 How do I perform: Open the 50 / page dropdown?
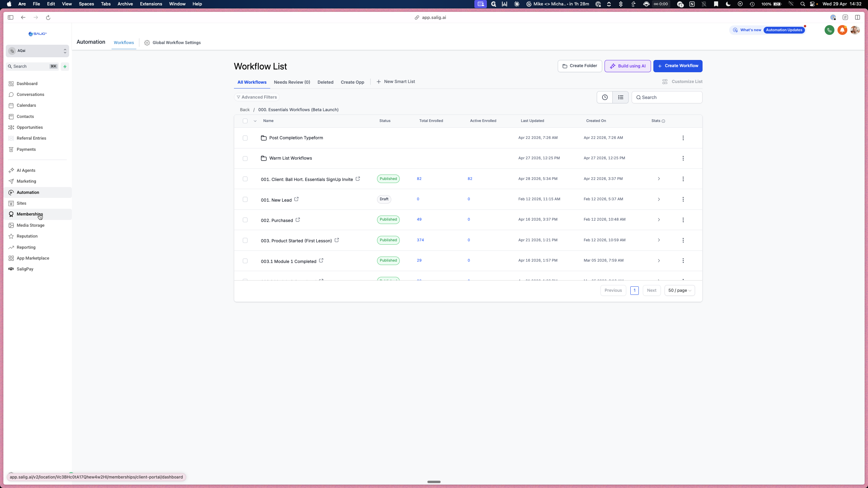point(679,290)
